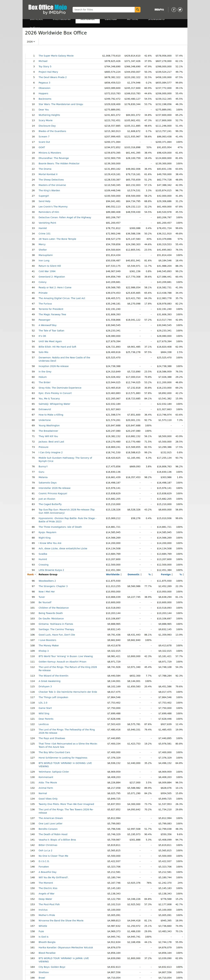Open the Twitter icon in the header
The height and width of the screenshot is (980, 210).
[x=180, y=9]
